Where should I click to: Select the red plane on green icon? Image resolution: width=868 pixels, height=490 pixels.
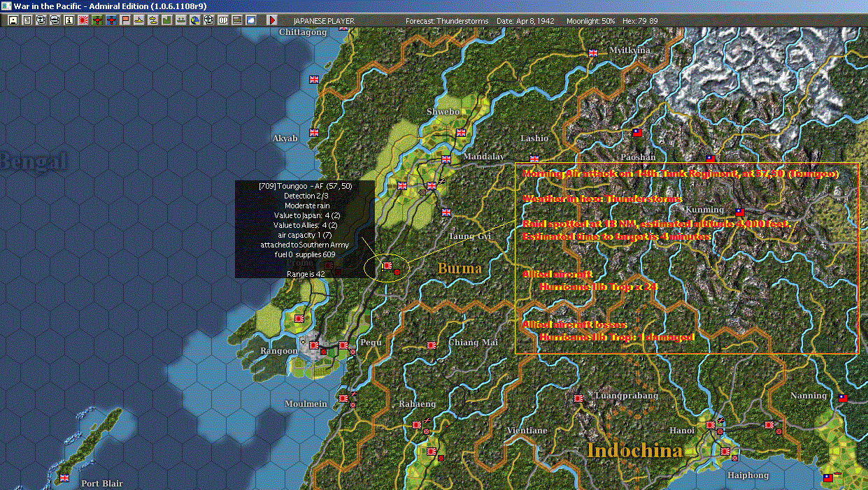[x=97, y=20]
